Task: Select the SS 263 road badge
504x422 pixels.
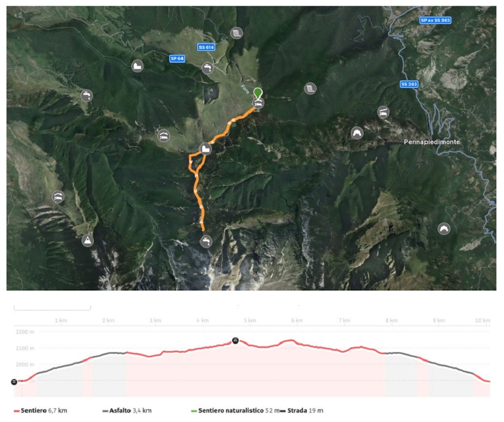Action: click(x=409, y=85)
